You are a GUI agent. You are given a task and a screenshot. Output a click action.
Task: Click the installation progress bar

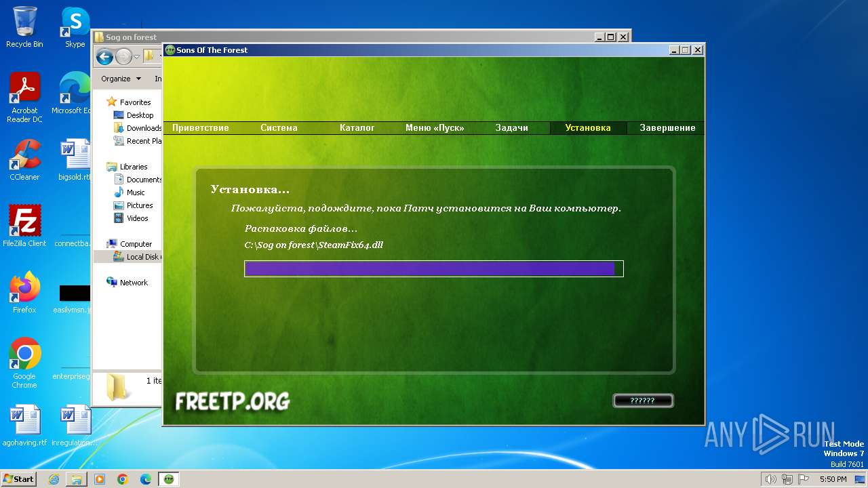point(433,269)
